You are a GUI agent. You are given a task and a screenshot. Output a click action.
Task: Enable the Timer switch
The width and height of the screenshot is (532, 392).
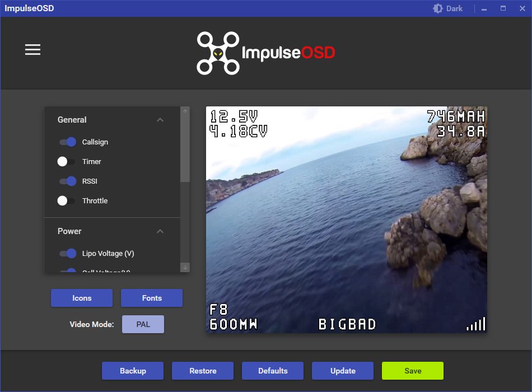(x=67, y=162)
